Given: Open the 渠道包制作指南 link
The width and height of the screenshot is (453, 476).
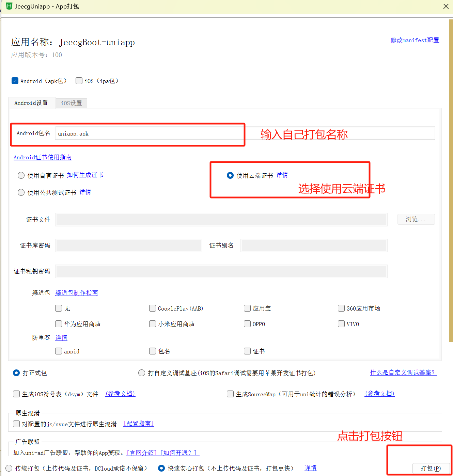Looking at the screenshot, I should [x=77, y=293].
